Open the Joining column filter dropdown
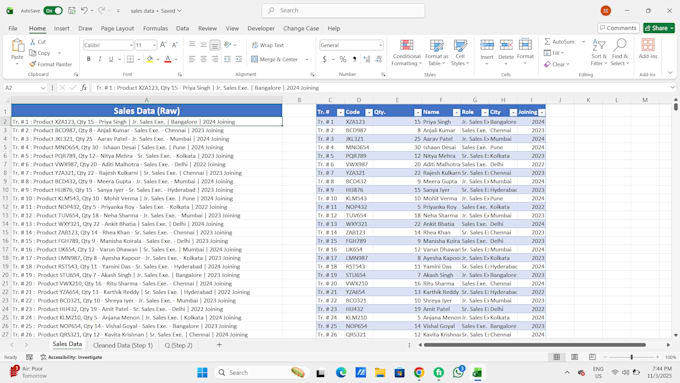 click(x=542, y=112)
